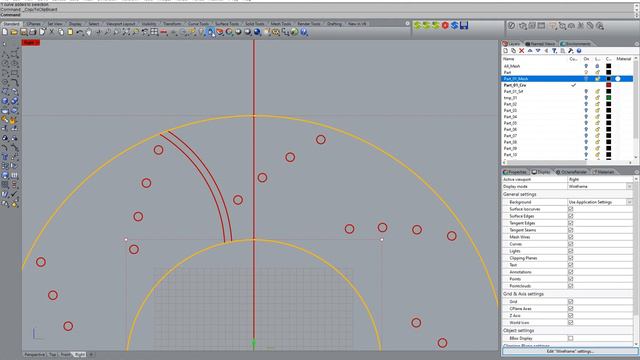
Task: Click the Undo arrow icon
Action: click(80, 32)
